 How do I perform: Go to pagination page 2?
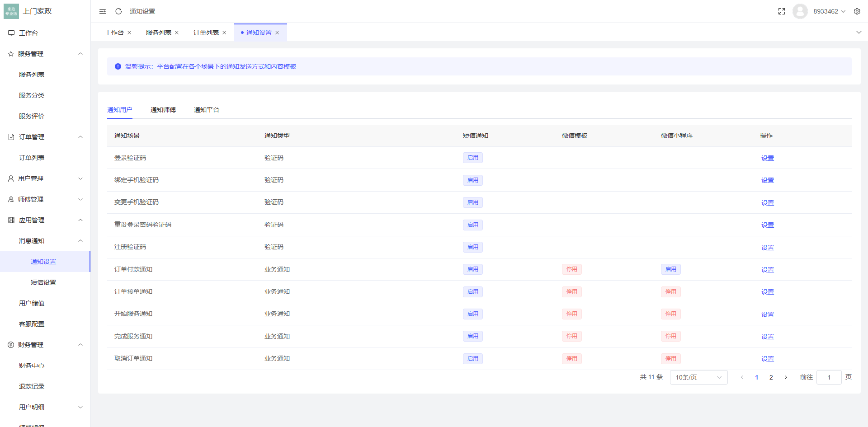771,377
